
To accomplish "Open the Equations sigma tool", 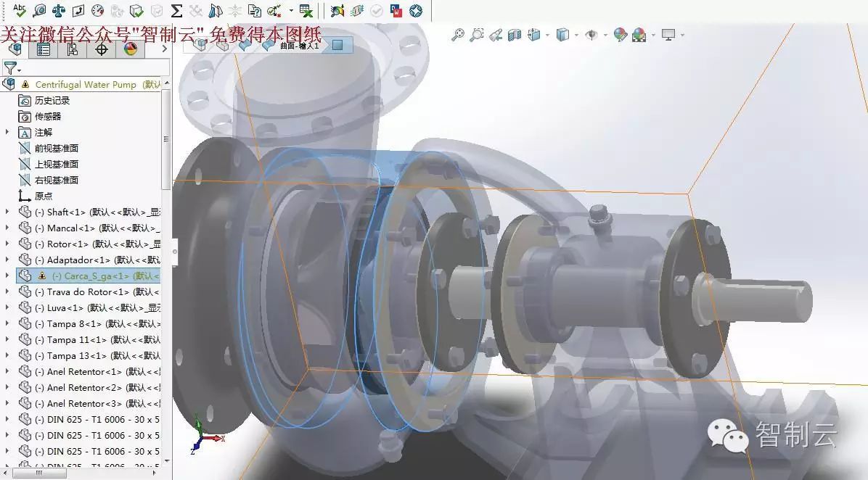I will click(x=176, y=10).
